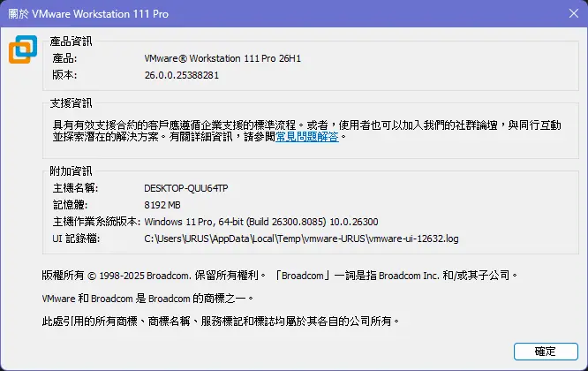Click the vmware-ui-12632.log file path
Viewport: 588px width, 371px height.
pos(301,238)
